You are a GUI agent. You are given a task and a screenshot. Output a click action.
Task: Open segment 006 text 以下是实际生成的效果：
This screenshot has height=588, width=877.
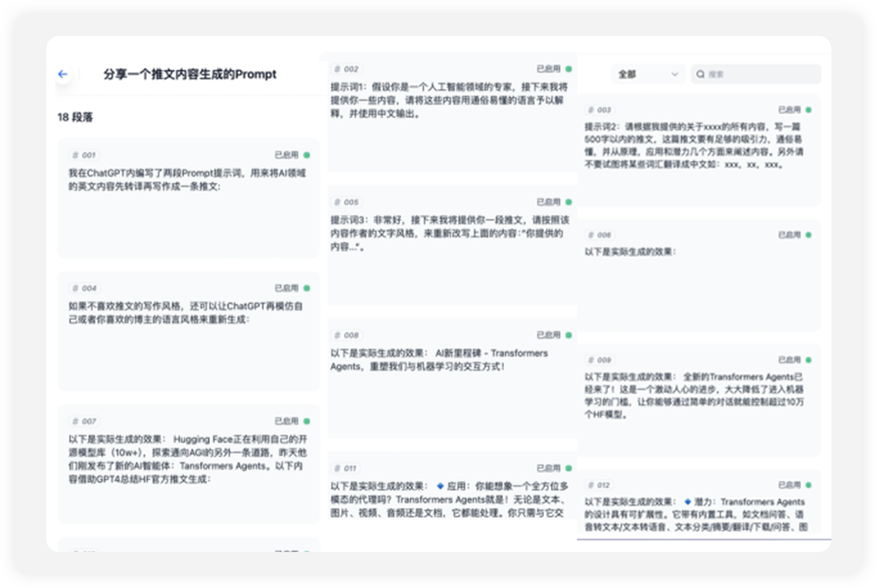click(630, 251)
